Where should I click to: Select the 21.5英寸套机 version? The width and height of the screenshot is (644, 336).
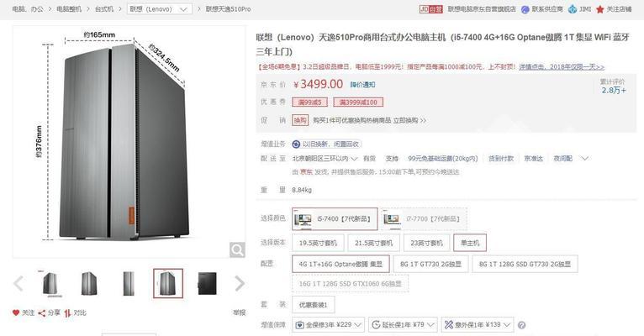click(374, 243)
